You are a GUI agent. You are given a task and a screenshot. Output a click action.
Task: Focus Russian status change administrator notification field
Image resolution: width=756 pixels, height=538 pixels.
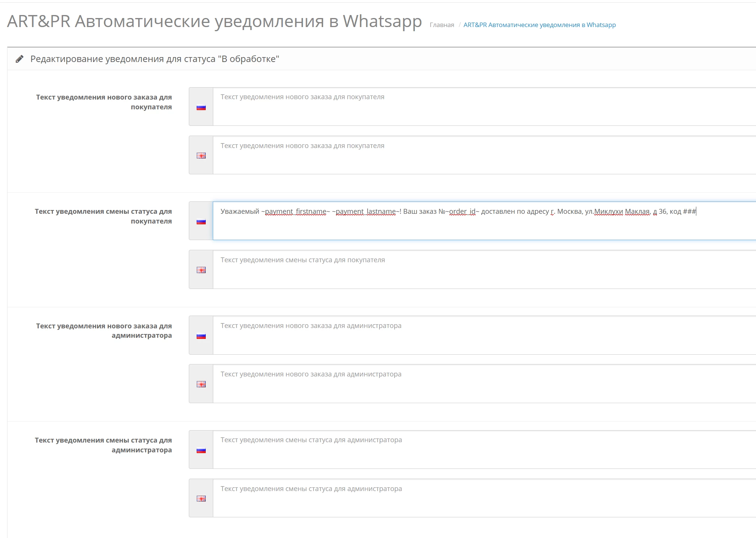(x=484, y=450)
